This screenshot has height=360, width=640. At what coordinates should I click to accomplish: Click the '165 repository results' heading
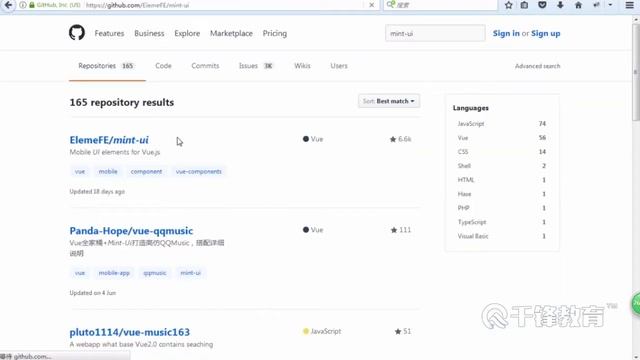tap(122, 102)
